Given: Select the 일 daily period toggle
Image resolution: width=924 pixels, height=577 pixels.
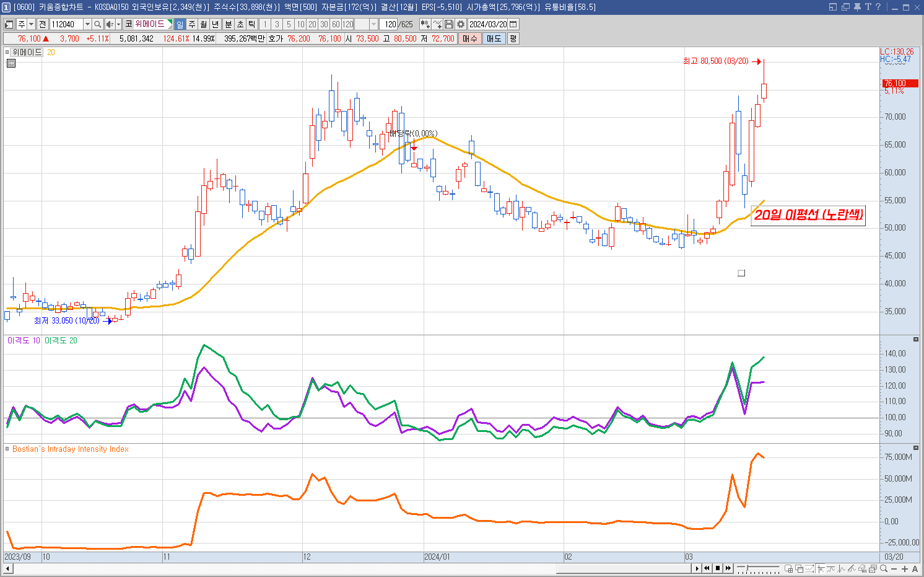Looking at the screenshot, I should tap(180, 24).
